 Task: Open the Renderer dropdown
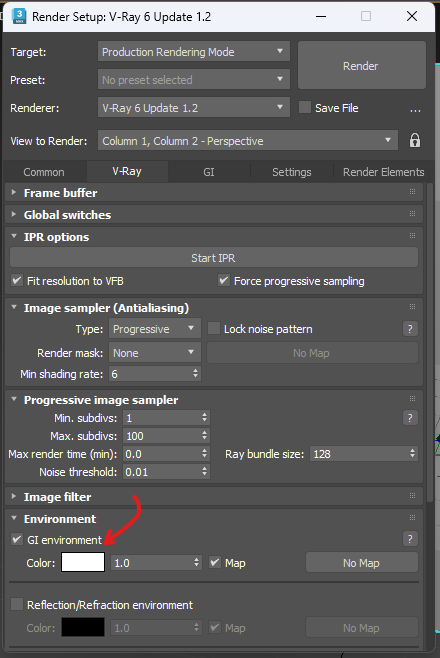tap(194, 108)
